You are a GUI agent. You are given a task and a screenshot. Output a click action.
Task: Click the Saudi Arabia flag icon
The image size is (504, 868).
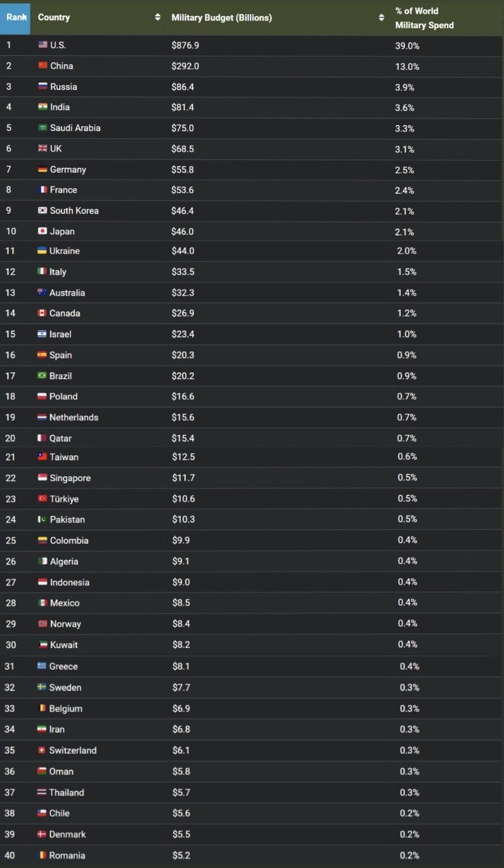point(43,128)
